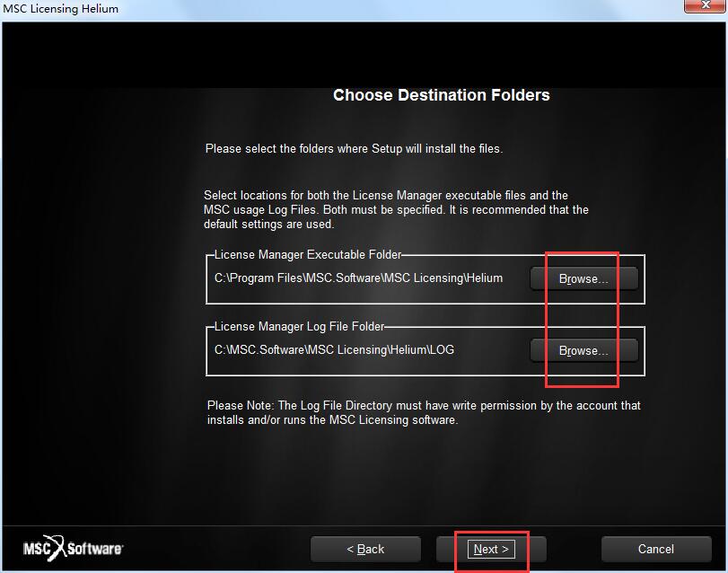Click the 'Please select the folders' instruction text

(355, 148)
